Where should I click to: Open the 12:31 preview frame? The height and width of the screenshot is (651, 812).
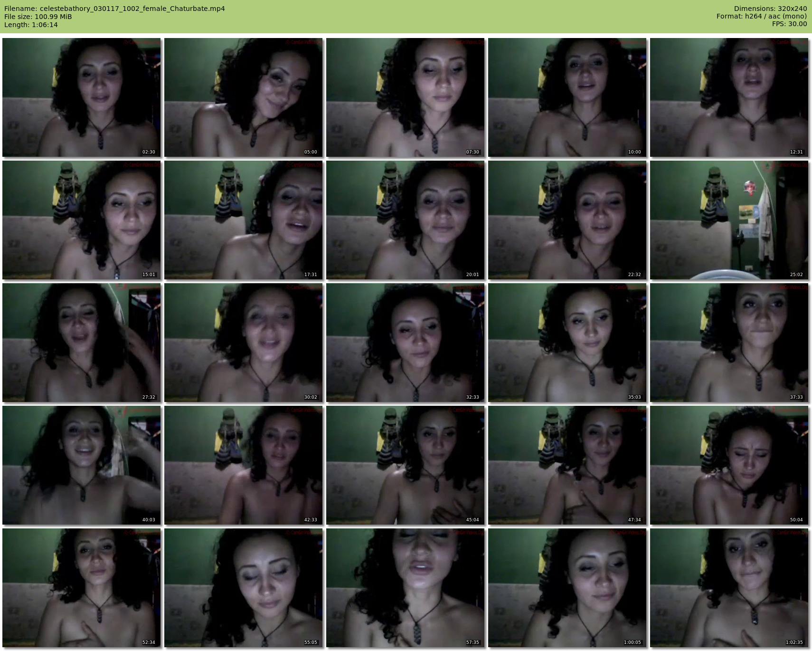click(x=729, y=97)
